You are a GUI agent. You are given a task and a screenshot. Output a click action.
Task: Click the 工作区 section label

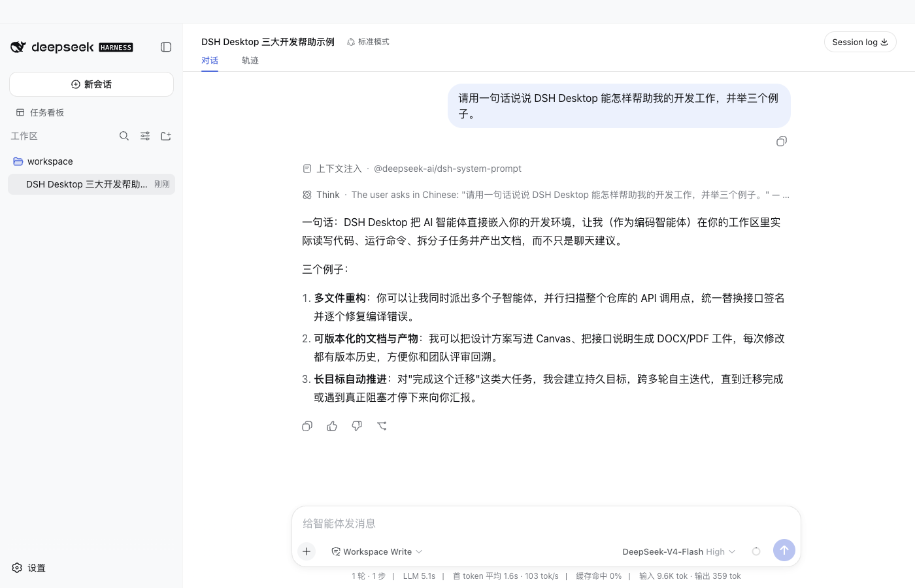[24, 136]
